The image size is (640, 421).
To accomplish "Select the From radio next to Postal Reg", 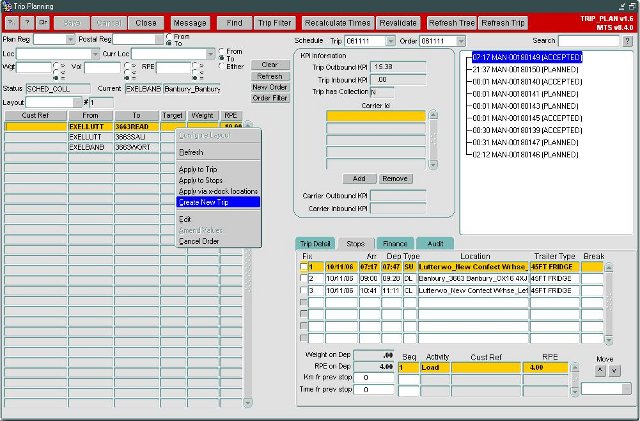I will [169, 36].
